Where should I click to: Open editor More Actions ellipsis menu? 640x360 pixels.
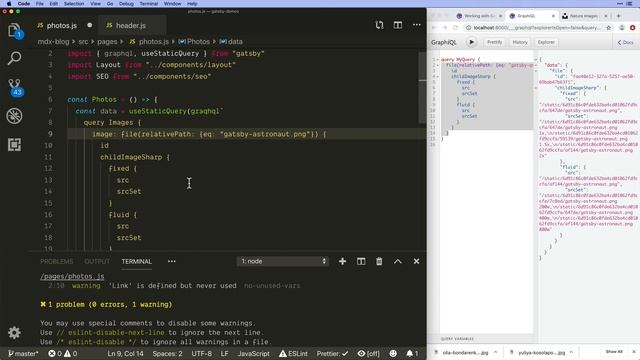(x=416, y=25)
